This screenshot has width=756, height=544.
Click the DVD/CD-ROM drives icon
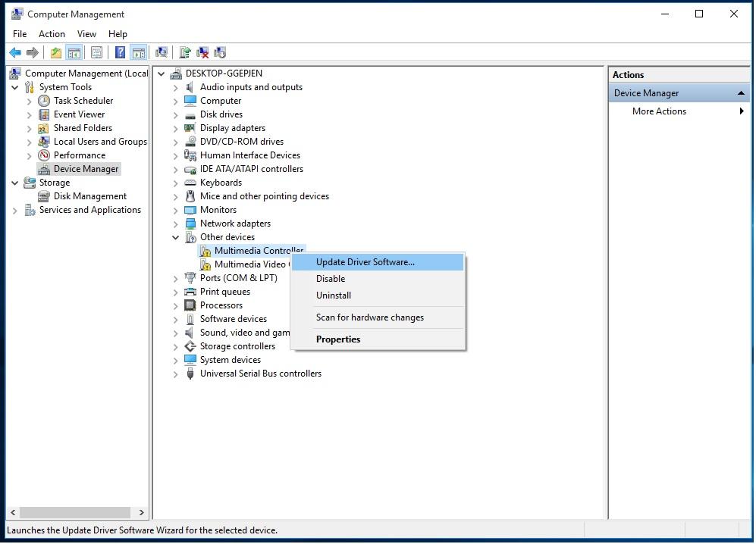tap(190, 142)
